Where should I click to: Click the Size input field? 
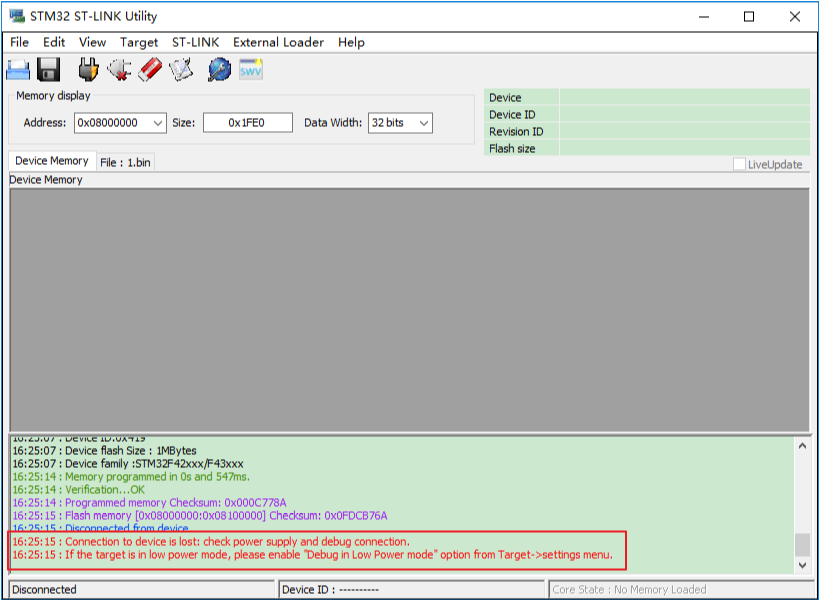tap(248, 123)
